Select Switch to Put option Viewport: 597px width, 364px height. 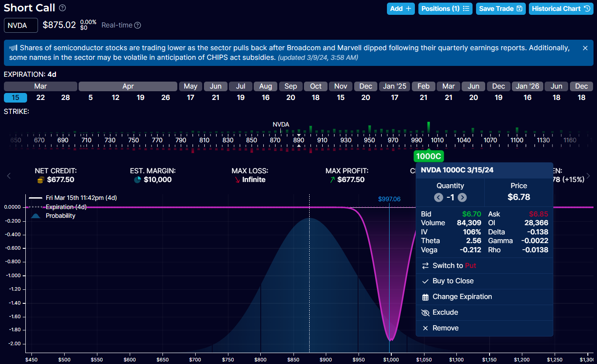point(484,265)
